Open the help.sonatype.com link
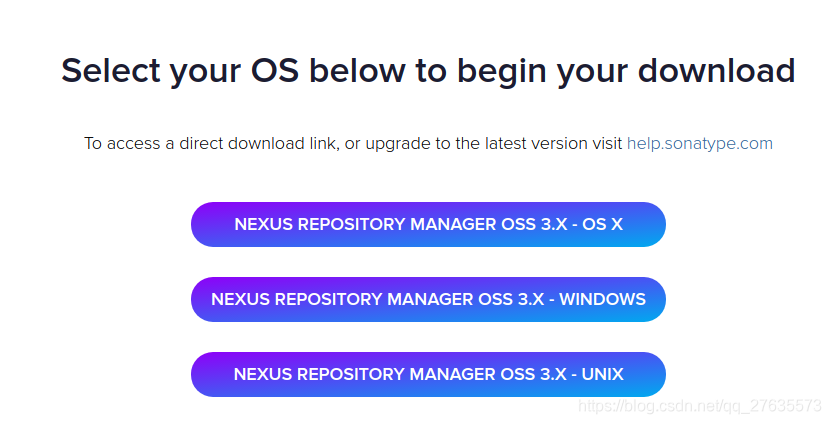 (700, 144)
